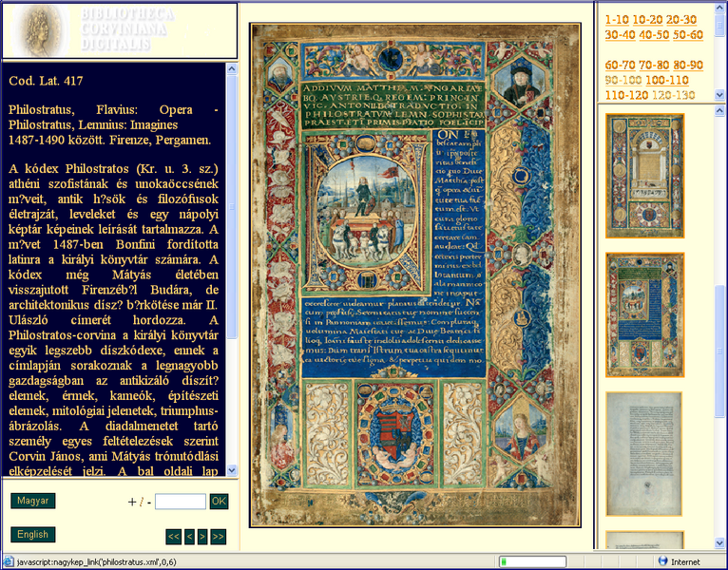Click up arrow of description text scrollbar
The image size is (728, 570).
pyautogui.click(x=232, y=68)
